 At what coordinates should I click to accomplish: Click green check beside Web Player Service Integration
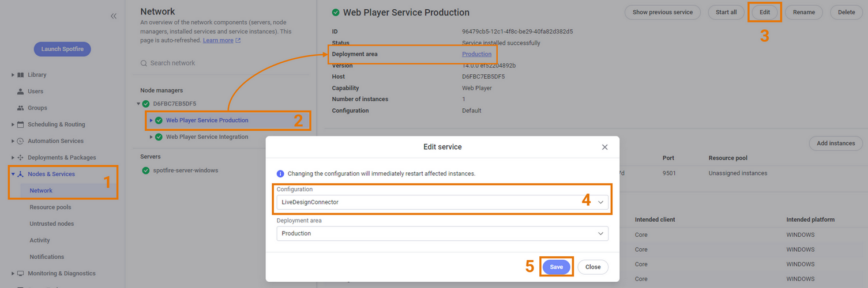coord(159,137)
